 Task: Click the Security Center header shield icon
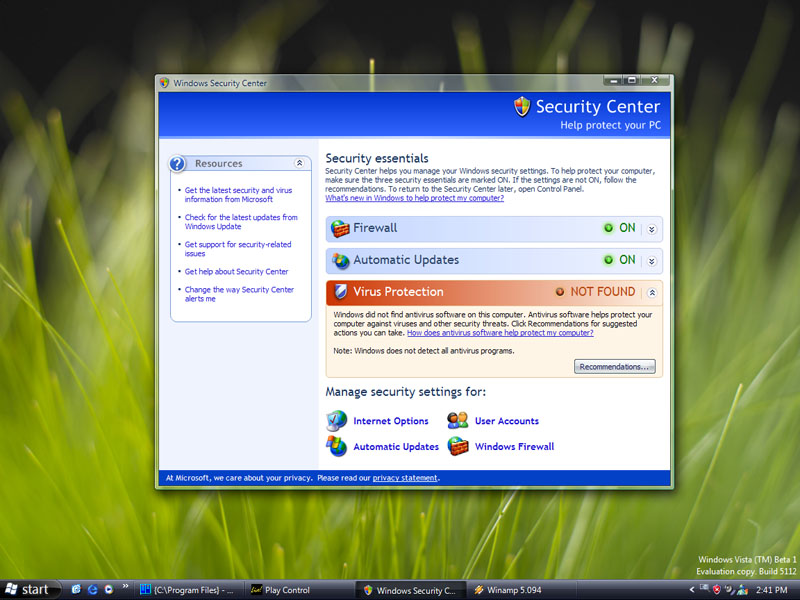click(x=522, y=107)
